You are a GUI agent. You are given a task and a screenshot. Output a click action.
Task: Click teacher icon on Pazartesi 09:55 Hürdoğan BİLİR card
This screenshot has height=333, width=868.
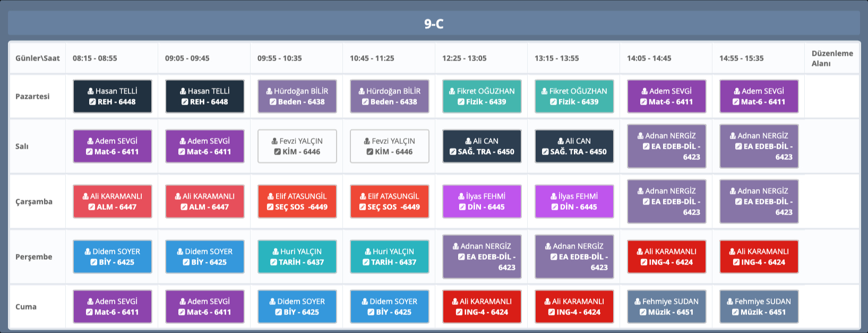[x=269, y=91]
